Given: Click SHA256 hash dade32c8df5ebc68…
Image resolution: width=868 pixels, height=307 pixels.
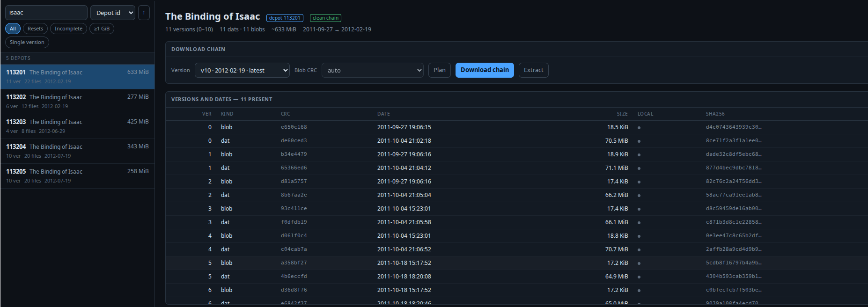Looking at the screenshot, I should click(734, 154).
